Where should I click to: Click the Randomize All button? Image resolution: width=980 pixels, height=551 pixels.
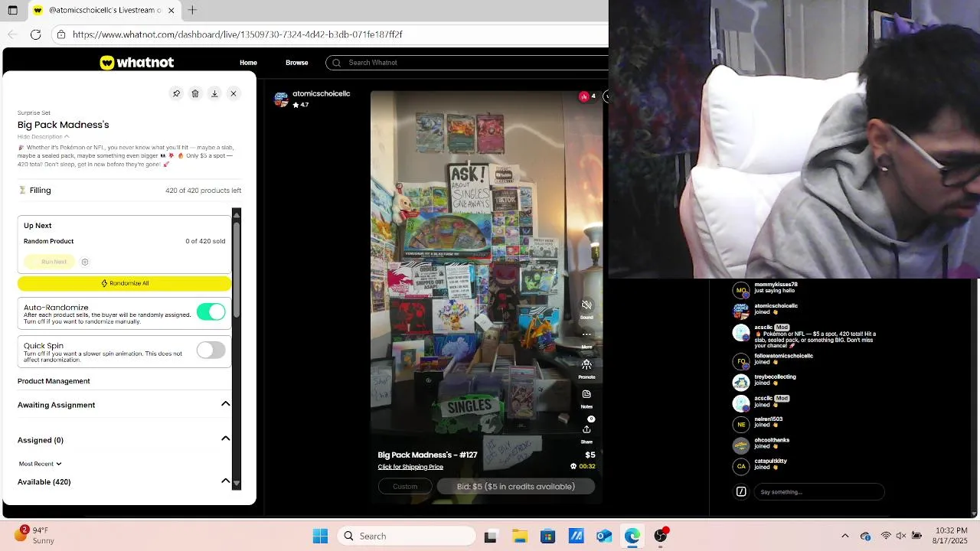[x=124, y=283]
